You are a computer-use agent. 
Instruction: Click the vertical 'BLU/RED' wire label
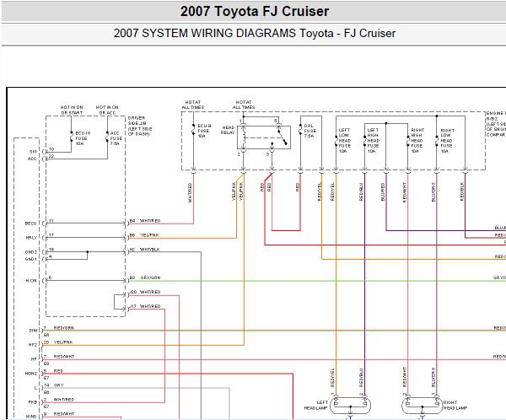click(x=383, y=191)
